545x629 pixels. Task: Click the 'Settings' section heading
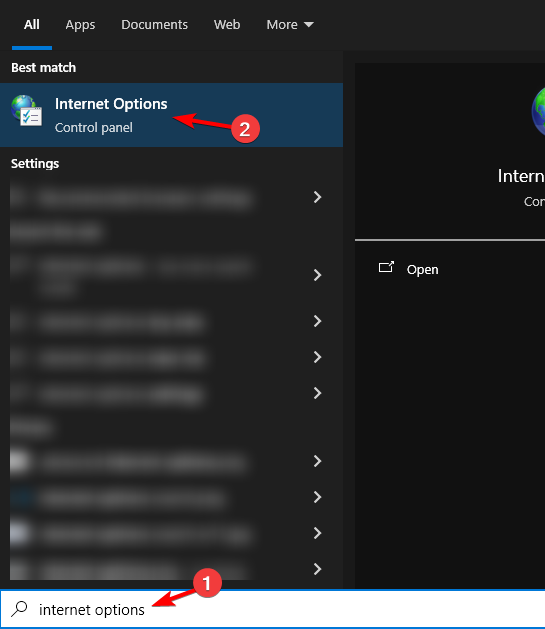click(x=35, y=164)
